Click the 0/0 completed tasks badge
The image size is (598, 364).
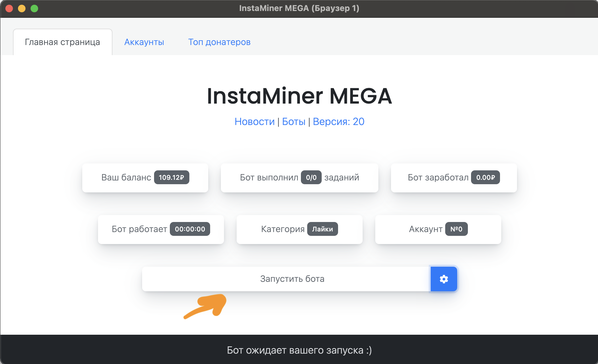311,178
